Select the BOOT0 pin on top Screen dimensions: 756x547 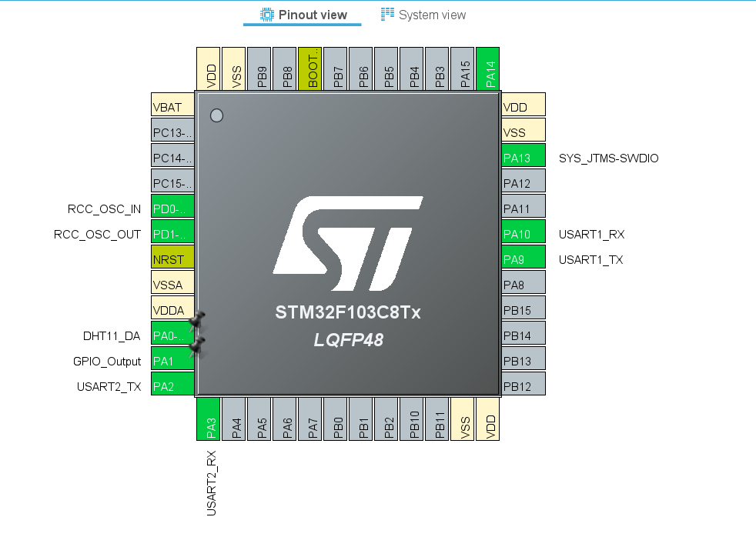[x=310, y=68]
